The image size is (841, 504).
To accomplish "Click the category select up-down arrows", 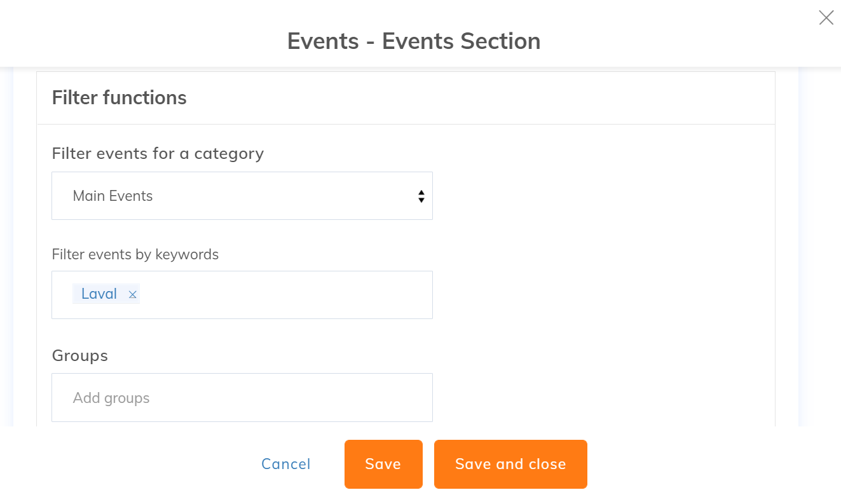I will [x=421, y=196].
